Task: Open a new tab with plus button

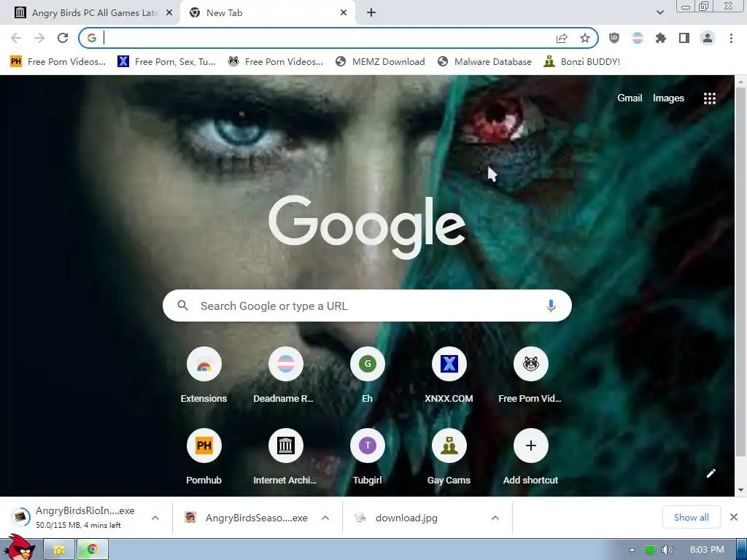Action: click(x=371, y=13)
